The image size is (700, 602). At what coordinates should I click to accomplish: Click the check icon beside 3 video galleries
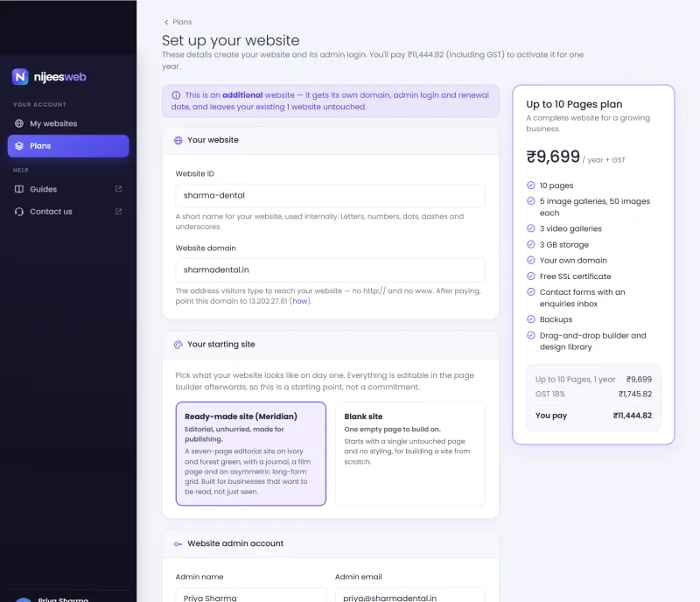click(531, 228)
